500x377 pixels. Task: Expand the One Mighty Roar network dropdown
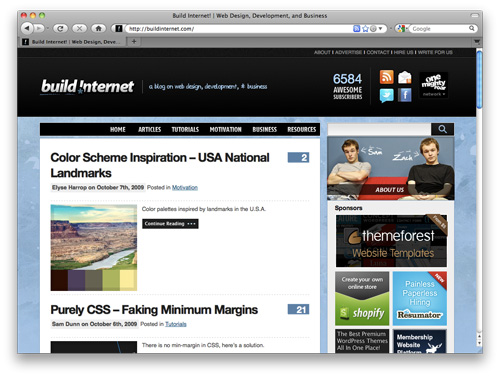[433, 85]
